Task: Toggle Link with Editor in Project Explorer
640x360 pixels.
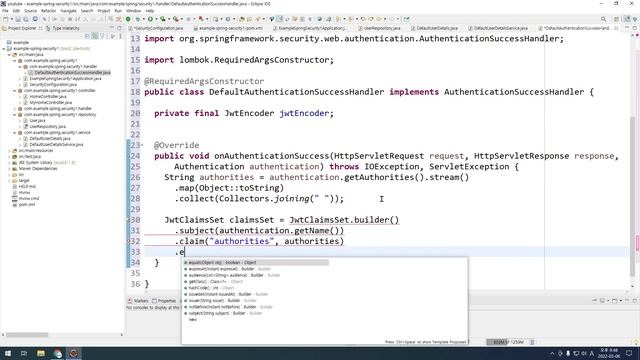Action: point(95,36)
